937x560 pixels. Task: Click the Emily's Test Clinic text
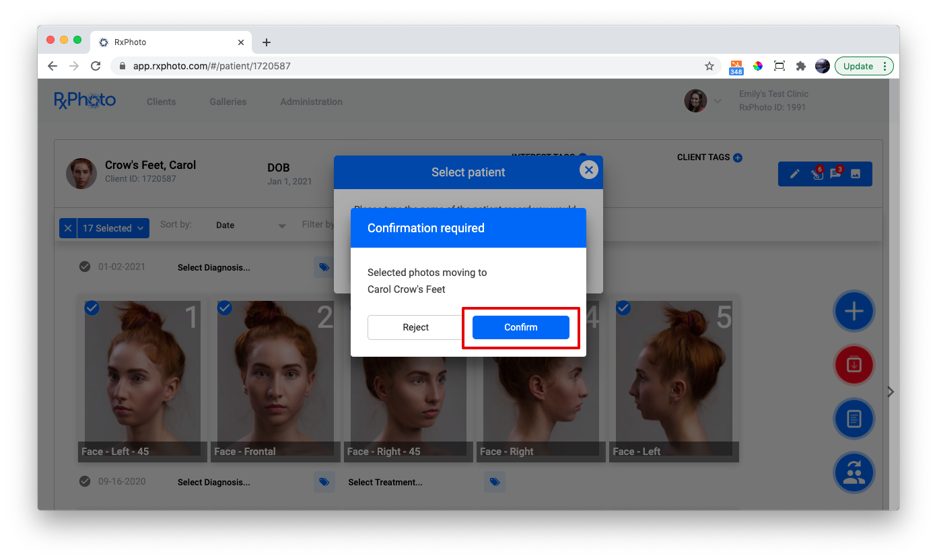[773, 94]
